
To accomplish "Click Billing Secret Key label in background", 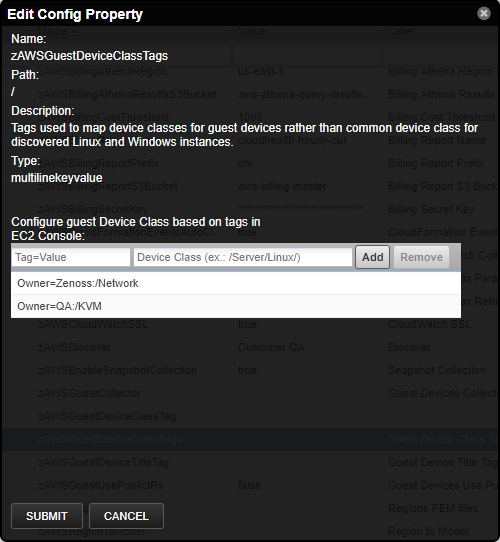I will pos(431,209).
